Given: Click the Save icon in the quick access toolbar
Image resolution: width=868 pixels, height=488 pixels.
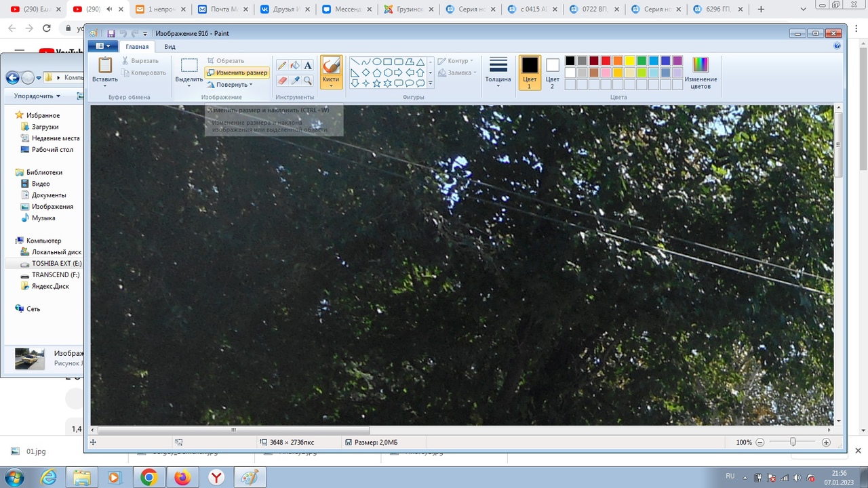Looking at the screenshot, I should 111,33.
